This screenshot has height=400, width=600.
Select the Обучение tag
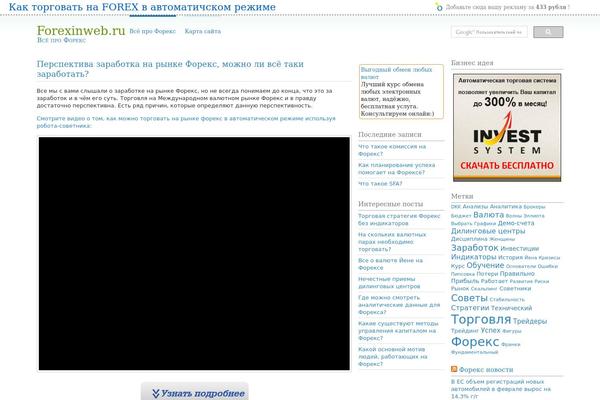pos(485,265)
